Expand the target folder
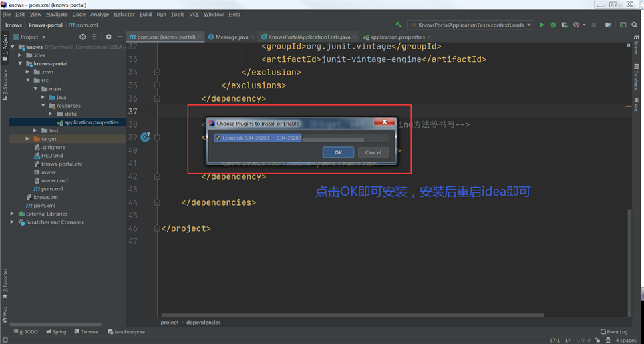The image size is (644, 344). tap(27, 139)
